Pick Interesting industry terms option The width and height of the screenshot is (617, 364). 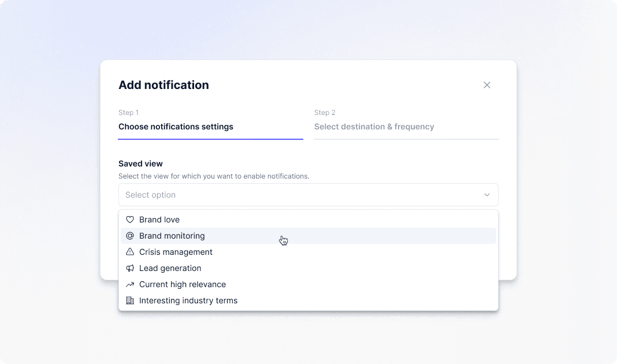click(188, 300)
